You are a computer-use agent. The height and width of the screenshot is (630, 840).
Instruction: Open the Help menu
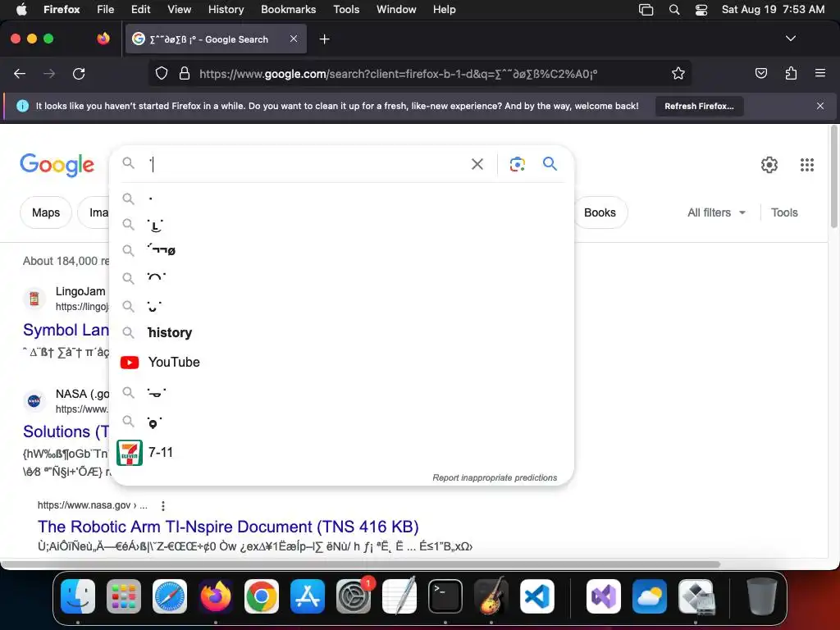444,9
